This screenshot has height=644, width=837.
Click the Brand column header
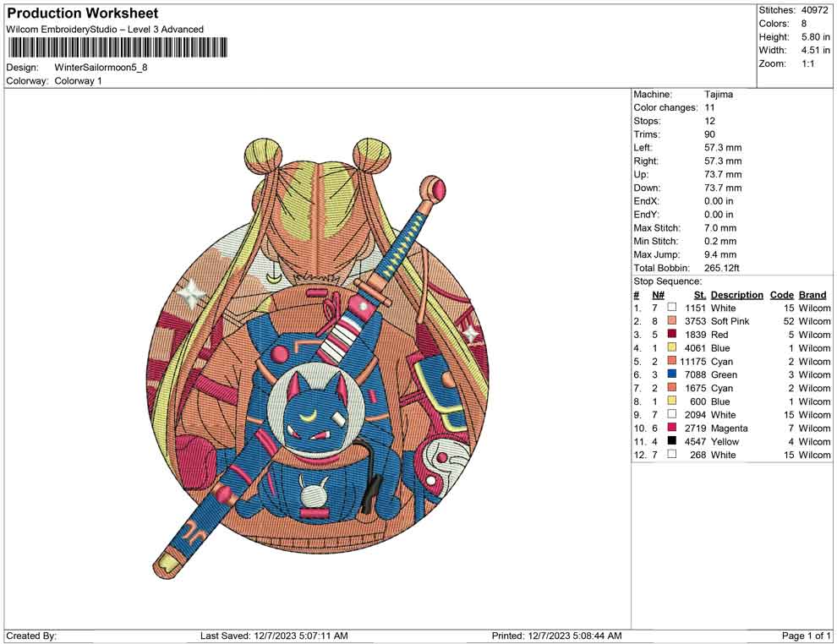click(x=812, y=295)
